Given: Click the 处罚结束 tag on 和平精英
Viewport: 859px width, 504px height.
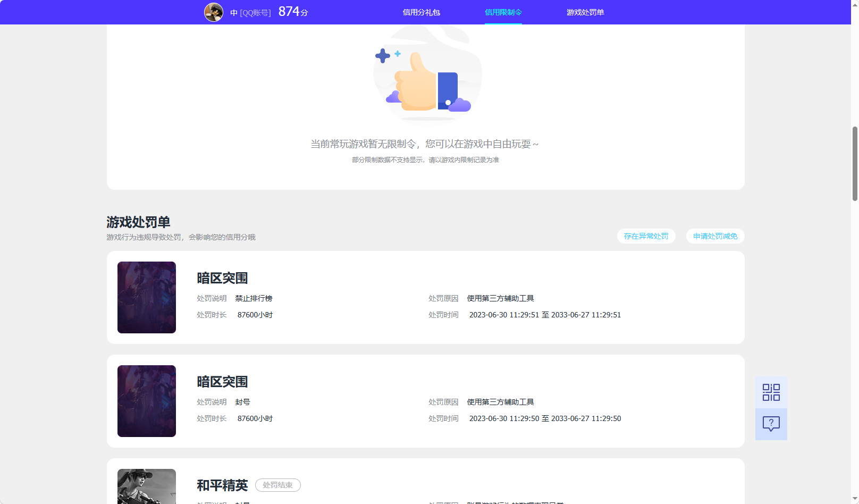Looking at the screenshot, I should tap(277, 485).
